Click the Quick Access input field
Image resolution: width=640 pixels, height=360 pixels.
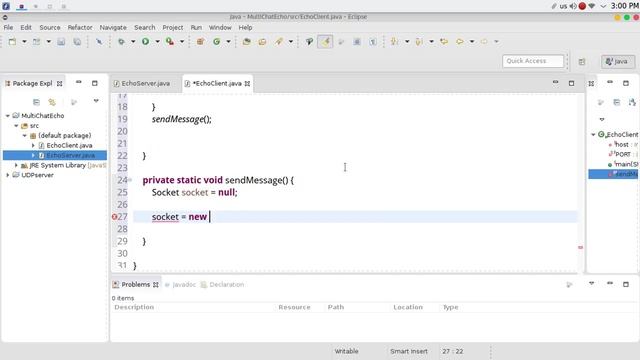tap(533, 61)
